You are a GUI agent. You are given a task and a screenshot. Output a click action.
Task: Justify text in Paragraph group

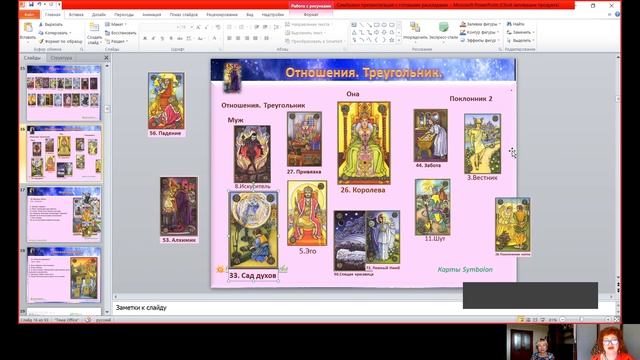[255, 38]
